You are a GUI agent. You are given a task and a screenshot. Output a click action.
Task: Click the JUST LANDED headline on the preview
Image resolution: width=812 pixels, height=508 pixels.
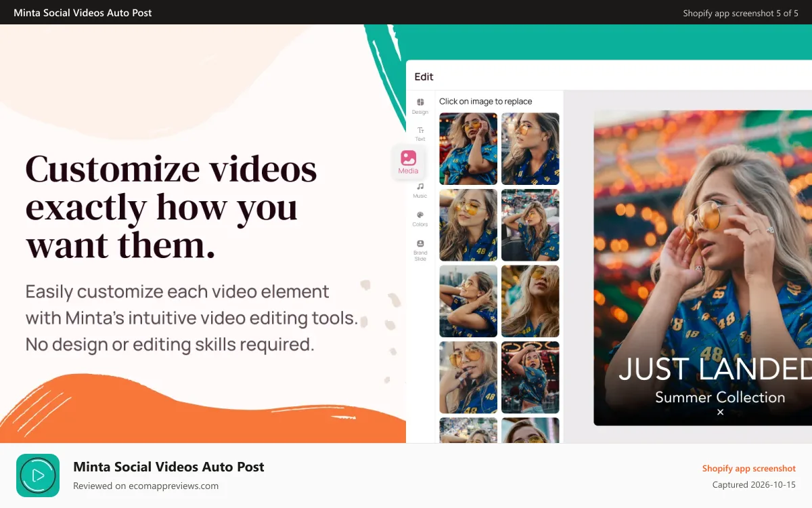[715, 370]
